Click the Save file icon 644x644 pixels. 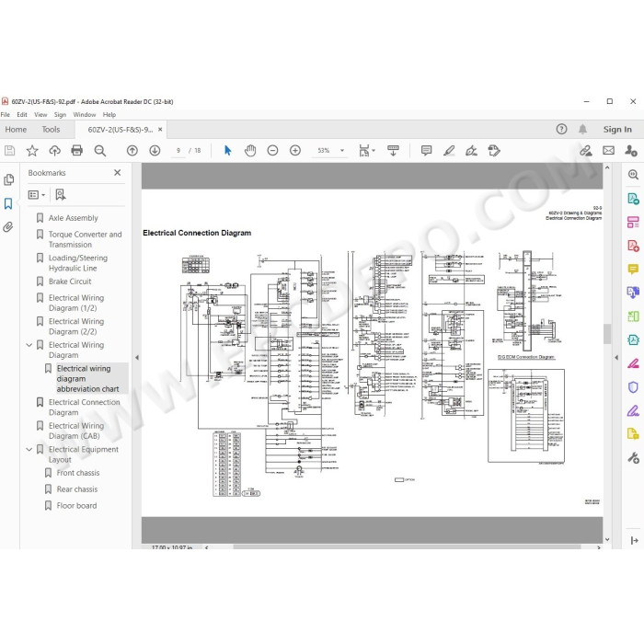pos(9,151)
